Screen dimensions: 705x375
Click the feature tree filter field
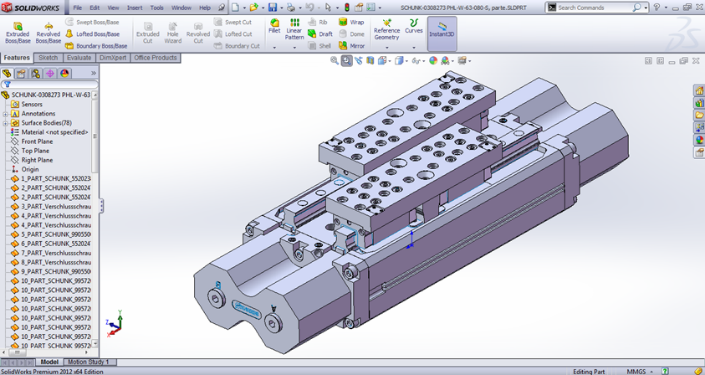[49, 85]
